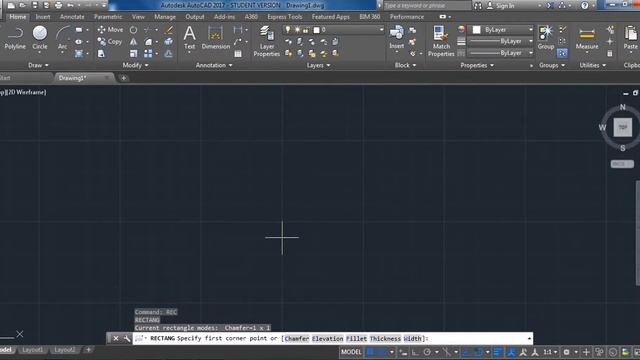Choose the Thickness command option
This screenshot has width=640, height=360.
click(x=385, y=339)
